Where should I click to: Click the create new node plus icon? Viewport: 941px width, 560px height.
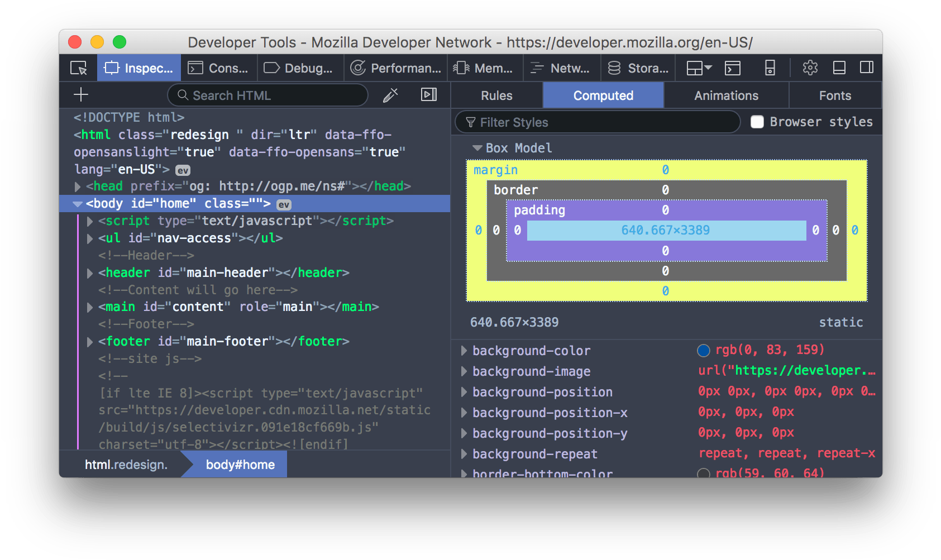(81, 95)
